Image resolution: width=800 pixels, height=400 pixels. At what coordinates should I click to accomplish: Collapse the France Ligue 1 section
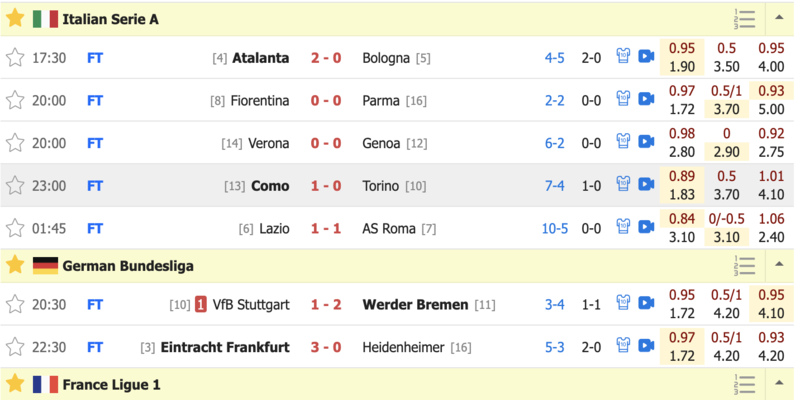point(779,383)
